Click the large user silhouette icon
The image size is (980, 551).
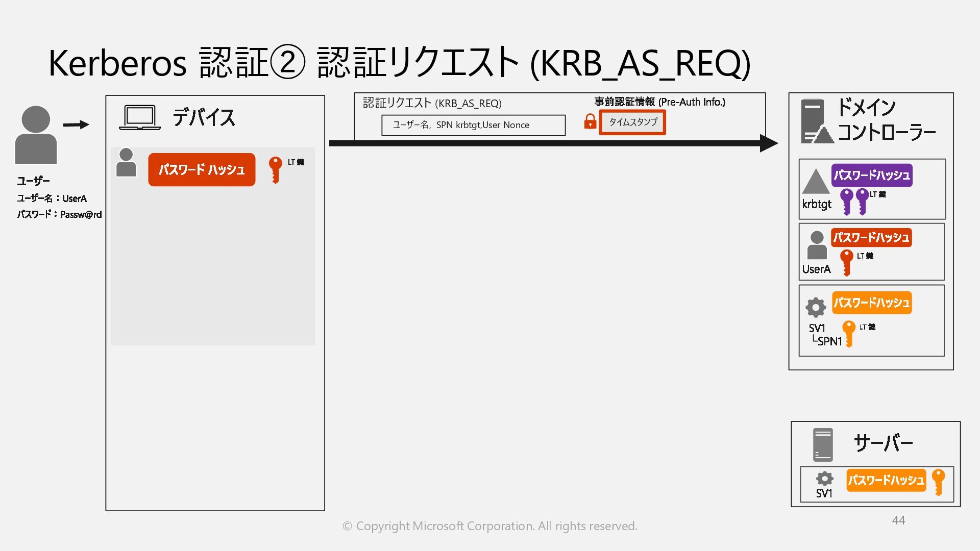tap(36, 135)
